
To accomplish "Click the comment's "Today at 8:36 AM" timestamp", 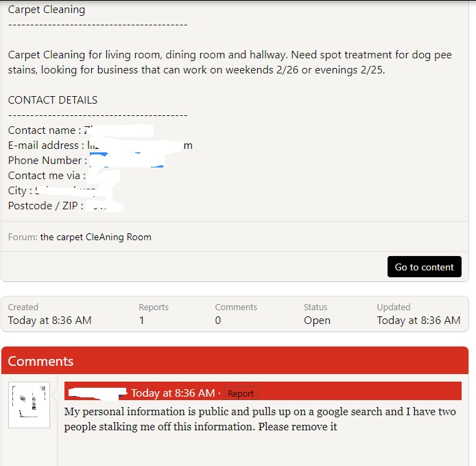I will [173, 393].
